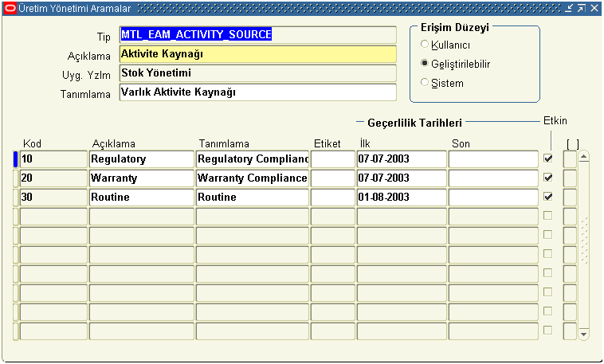
Task: Click the scrollbar up arrow
Action: (583, 156)
